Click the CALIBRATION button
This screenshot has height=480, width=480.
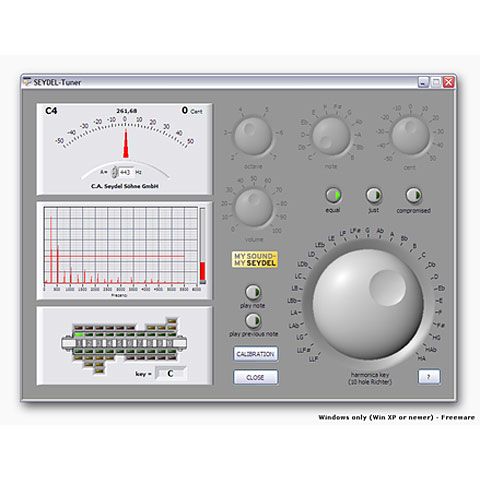[255, 354]
